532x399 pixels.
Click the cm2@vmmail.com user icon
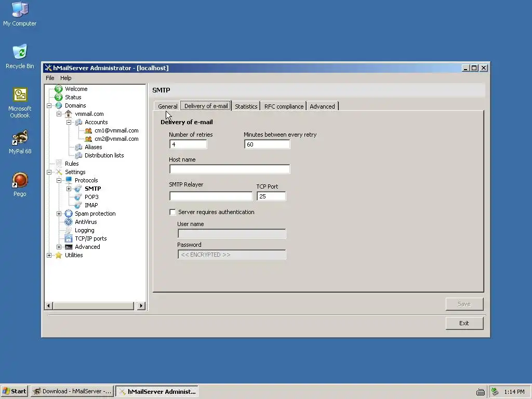[88, 139]
